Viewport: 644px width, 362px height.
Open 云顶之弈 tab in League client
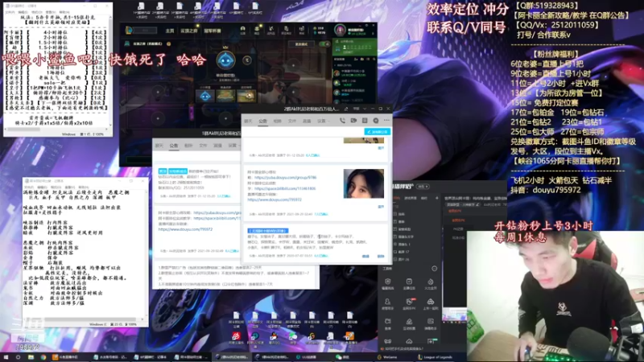[x=189, y=31]
